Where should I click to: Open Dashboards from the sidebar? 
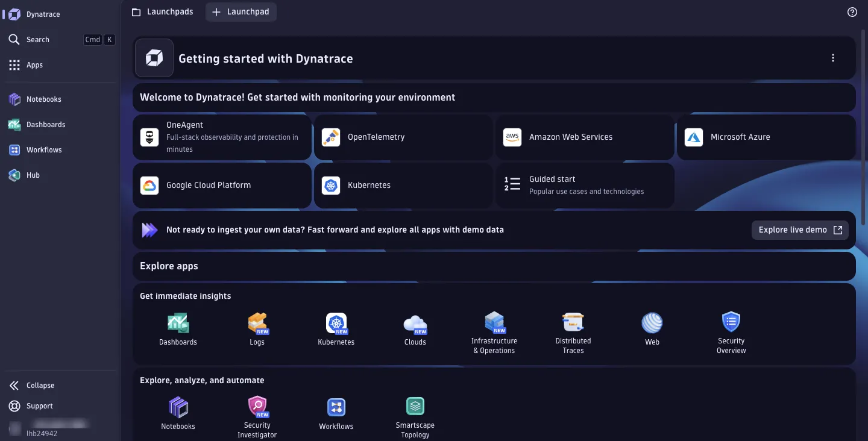tap(60, 125)
